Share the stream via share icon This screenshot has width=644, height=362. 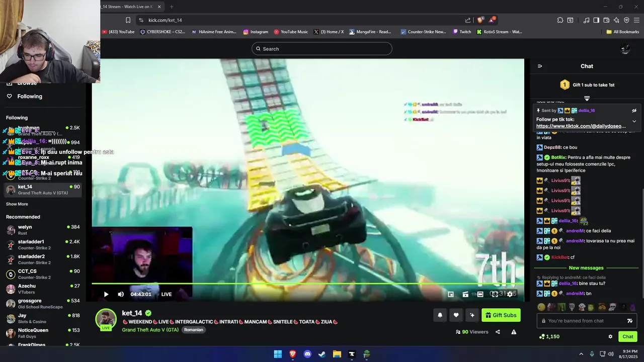tap(498, 332)
